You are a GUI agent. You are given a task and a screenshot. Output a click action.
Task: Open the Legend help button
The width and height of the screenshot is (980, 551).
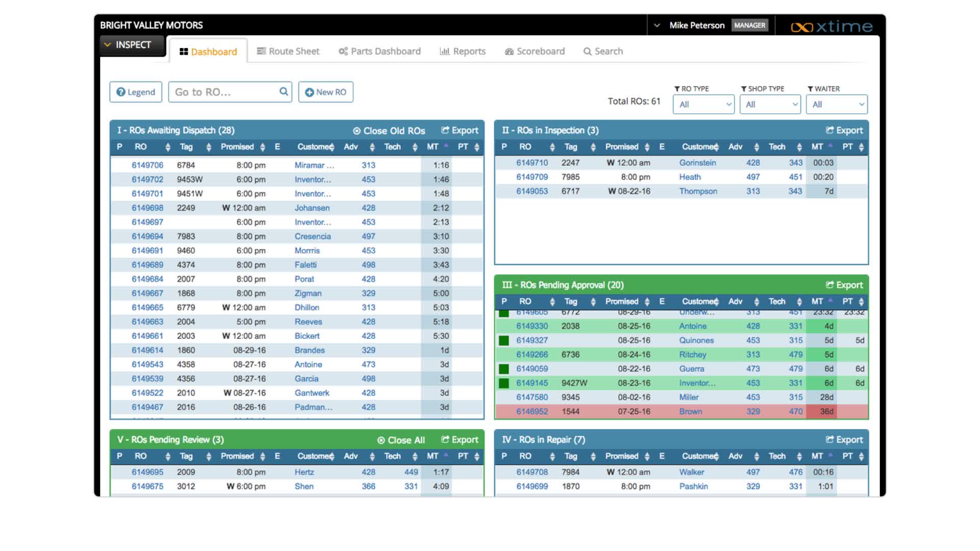coord(136,92)
